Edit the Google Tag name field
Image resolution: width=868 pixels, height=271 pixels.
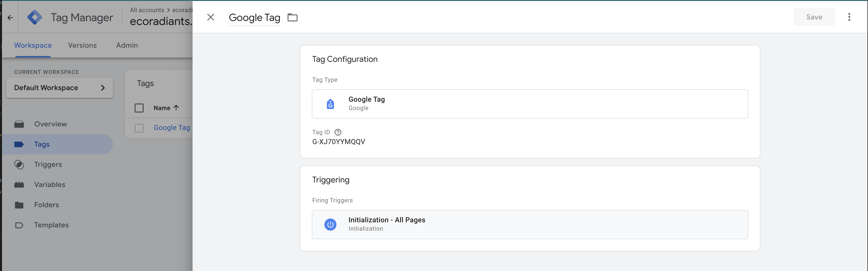pos(254,18)
